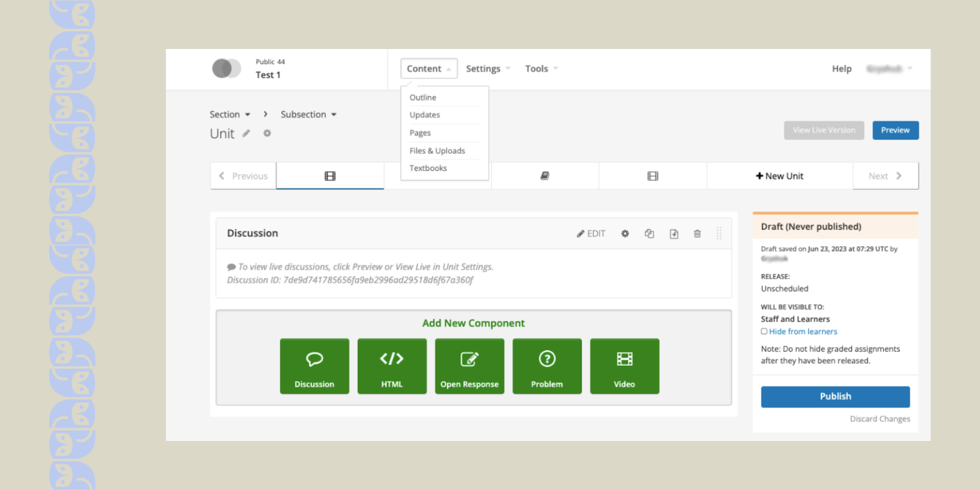Add a new Video component
The height and width of the screenshot is (490, 980).
pos(625,366)
